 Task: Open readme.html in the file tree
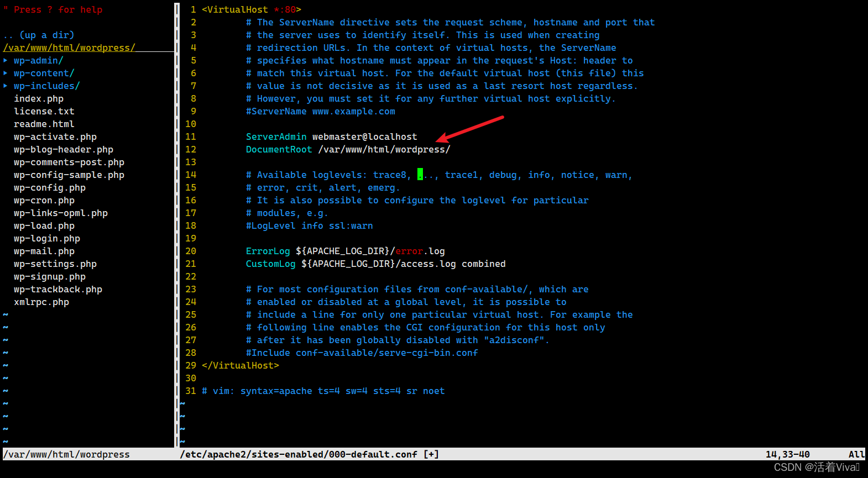(x=44, y=124)
